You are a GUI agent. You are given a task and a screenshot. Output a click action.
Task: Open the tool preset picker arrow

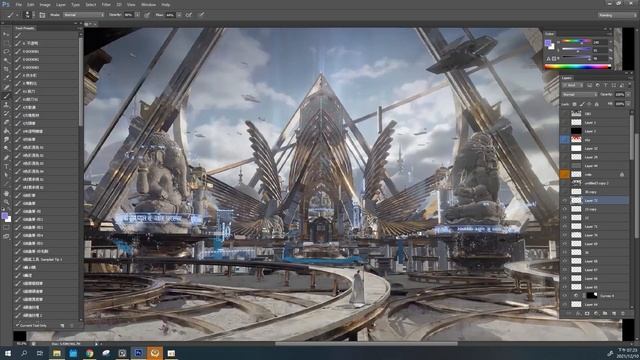[16, 15]
